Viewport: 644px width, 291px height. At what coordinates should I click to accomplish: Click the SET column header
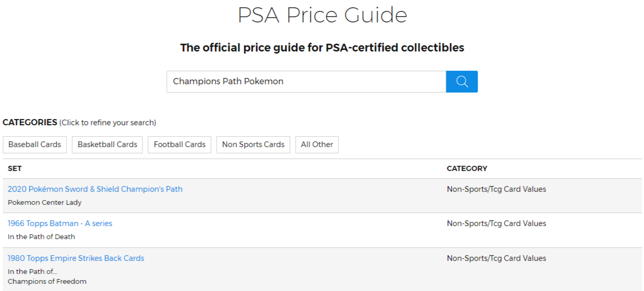pyautogui.click(x=15, y=168)
